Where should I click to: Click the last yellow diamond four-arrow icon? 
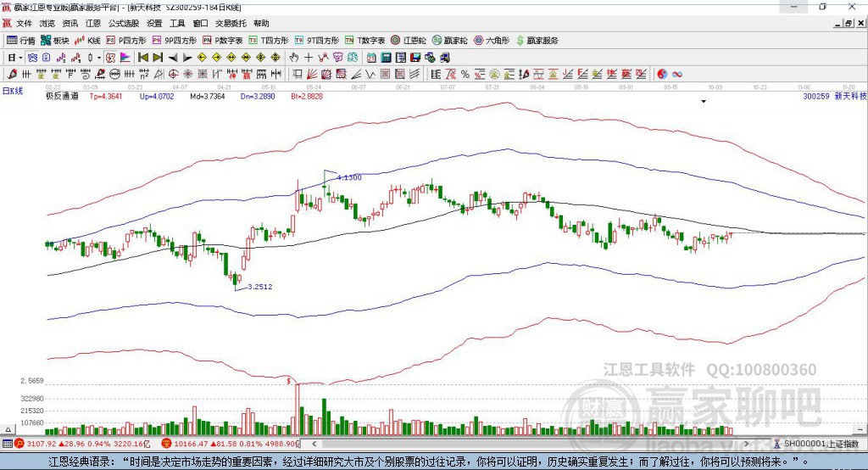tap(275, 58)
